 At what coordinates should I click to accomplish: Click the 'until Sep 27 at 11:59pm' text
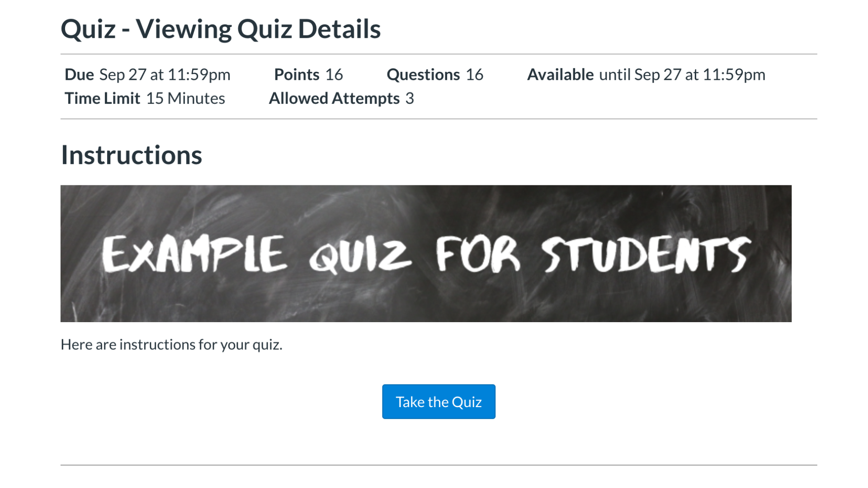[682, 75]
